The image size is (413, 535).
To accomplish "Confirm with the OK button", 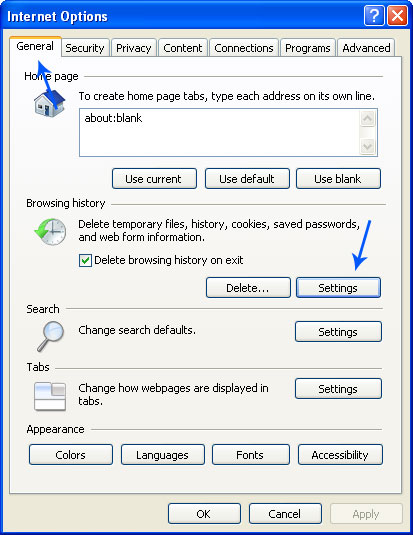I will pos(204,514).
